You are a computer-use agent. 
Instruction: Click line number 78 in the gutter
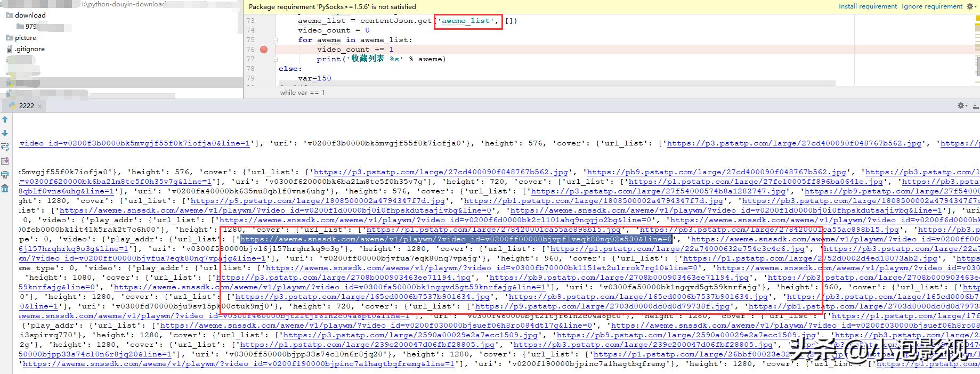pos(250,69)
